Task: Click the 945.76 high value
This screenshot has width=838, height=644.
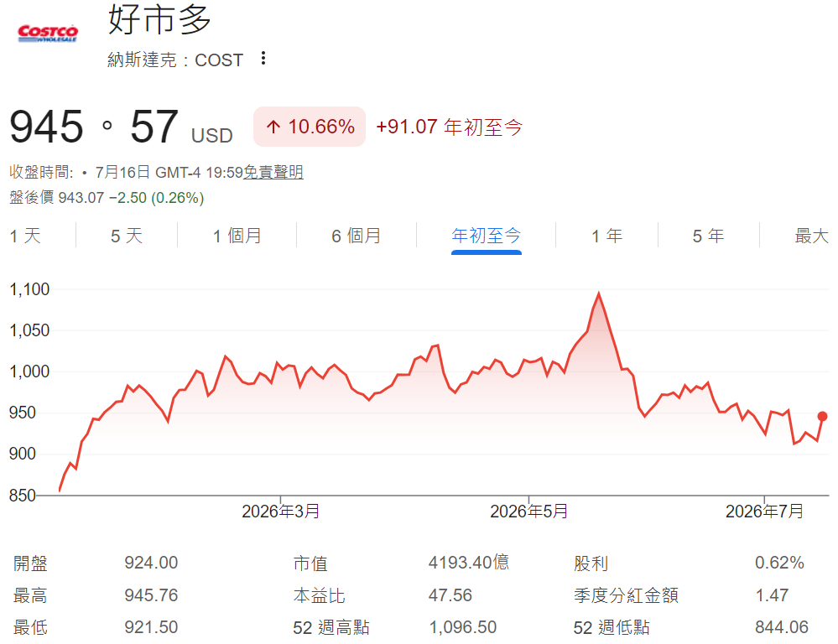Action: coord(151,595)
